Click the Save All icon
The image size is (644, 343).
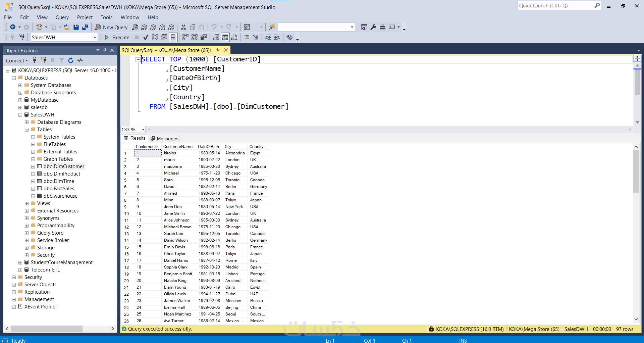85,27
